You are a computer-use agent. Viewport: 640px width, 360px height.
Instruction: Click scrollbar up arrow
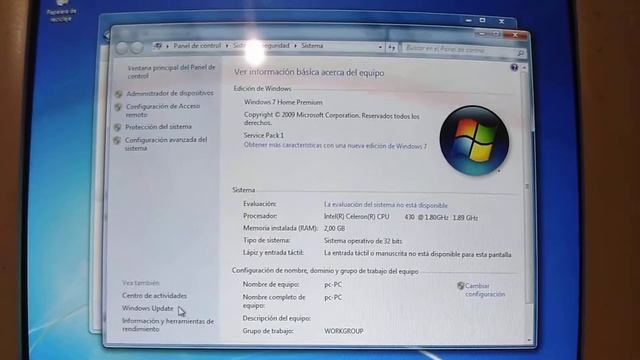[525, 67]
